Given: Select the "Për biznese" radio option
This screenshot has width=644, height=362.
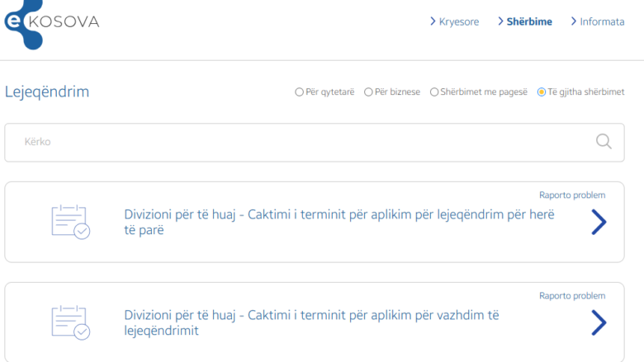Looking at the screenshot, I should tap(368, 92).
